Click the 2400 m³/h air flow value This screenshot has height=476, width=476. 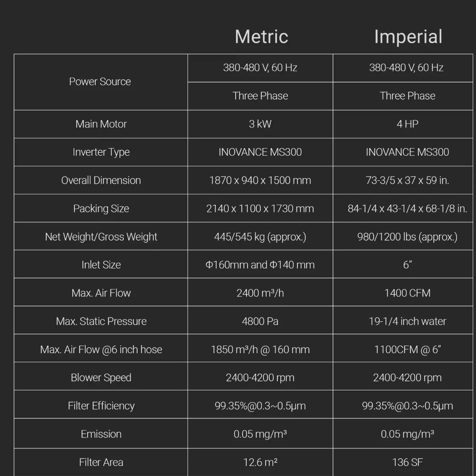tap(260, 293)
